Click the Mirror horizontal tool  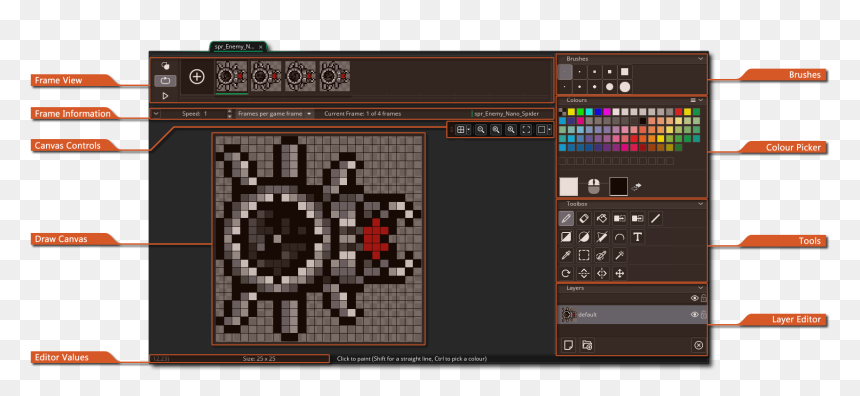click(x=602, y=273)
